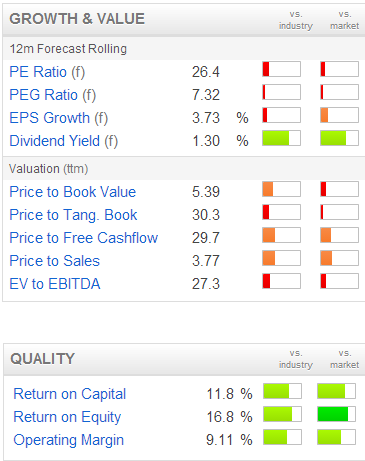365x461 pixels.
Task: Click Price to Sales vs. industry bar
Action: tap(281, 258)
